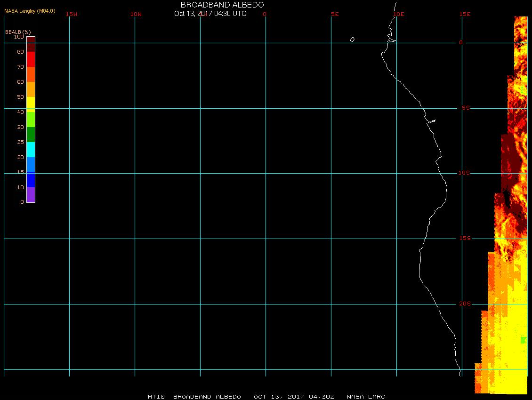Click the 10W longitude label
Viewport: 532px width, 400px height.
(136, 14)
